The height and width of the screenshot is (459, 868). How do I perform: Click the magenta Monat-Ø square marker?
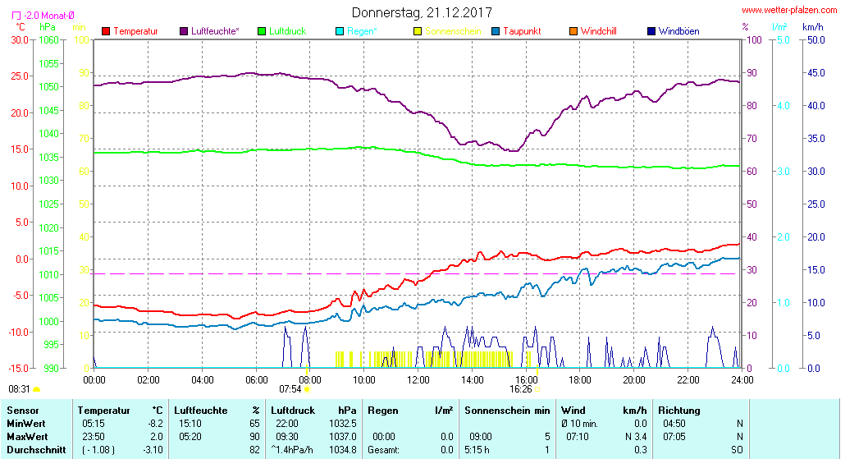tap(16, 16)
